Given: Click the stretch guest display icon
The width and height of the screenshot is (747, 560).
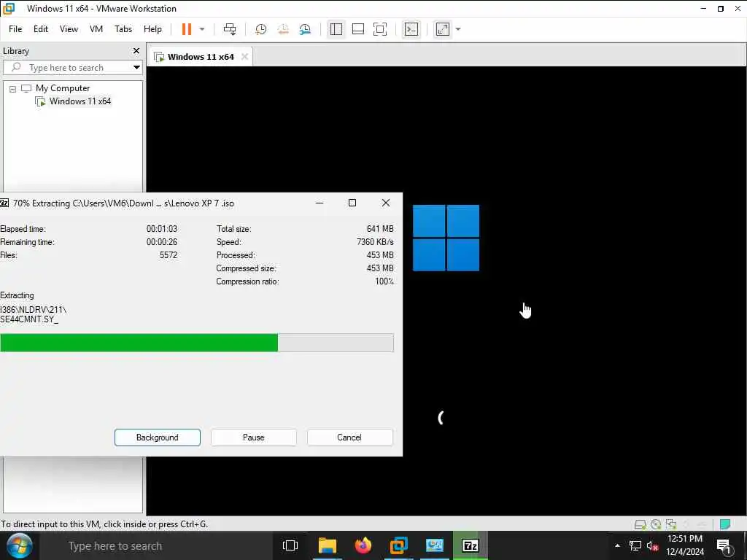Looking at the screenshot, I should pyautogui.click(x=443, y=29).
